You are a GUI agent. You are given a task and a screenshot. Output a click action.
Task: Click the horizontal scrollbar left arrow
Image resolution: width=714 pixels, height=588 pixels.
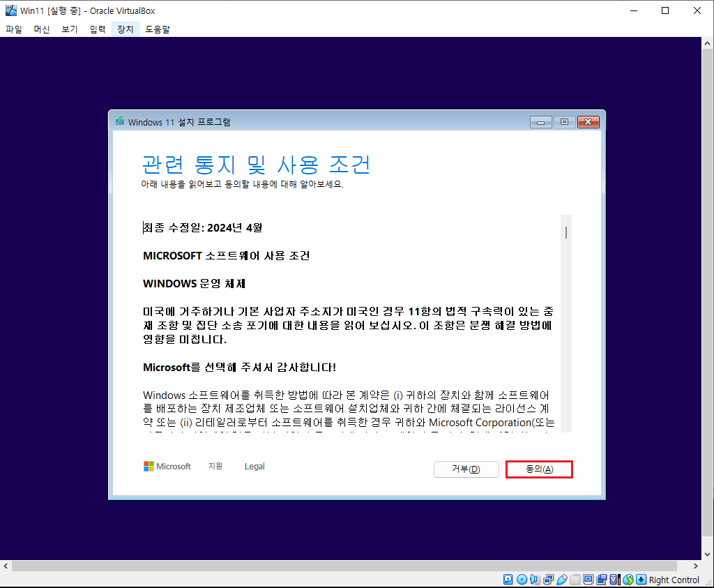point(6,566)
